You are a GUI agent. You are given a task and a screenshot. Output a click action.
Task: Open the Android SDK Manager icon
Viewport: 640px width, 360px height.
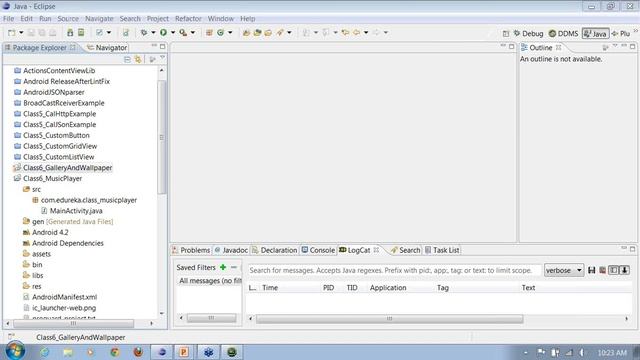(70, 33)
